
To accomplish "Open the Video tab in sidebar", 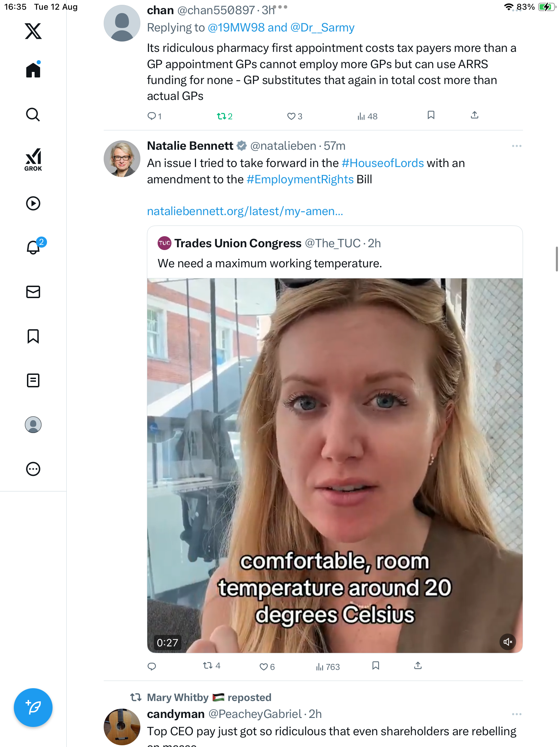I will [x=33, y=203].
